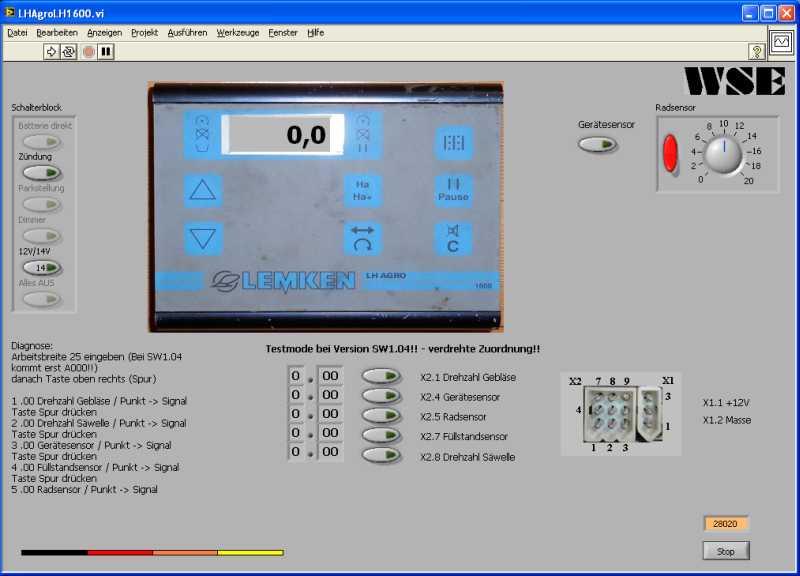The image size is (800, 576).
Task: Click the C clear key on panel
Action: [x=453, y=239]
